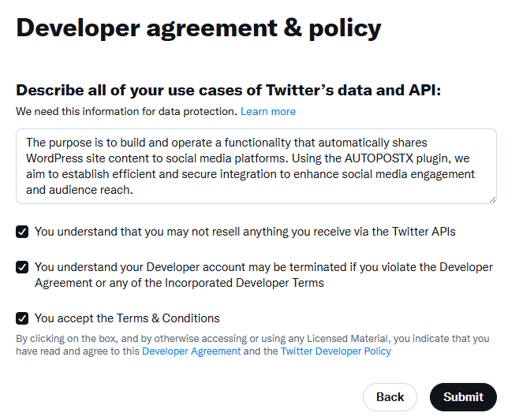This screenshot has height=420, width=519.
Task: Click the 'You accept the Terms & Conditions' label
Action: pyautogui.click(x=127, y=318)
